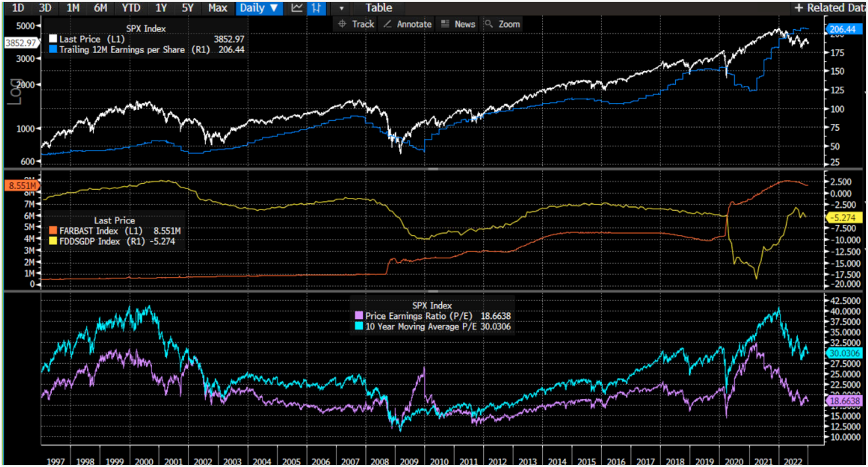868x467 pixels.
Task: Click the purple Price Earnings Ratio swatch
Action: (359, 315)
